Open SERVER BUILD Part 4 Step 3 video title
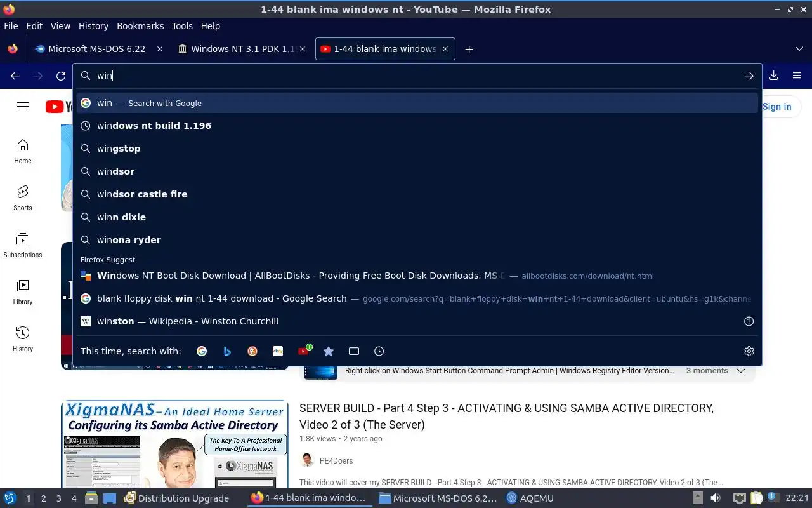The image size is (812, 508). tap(506, 416)
